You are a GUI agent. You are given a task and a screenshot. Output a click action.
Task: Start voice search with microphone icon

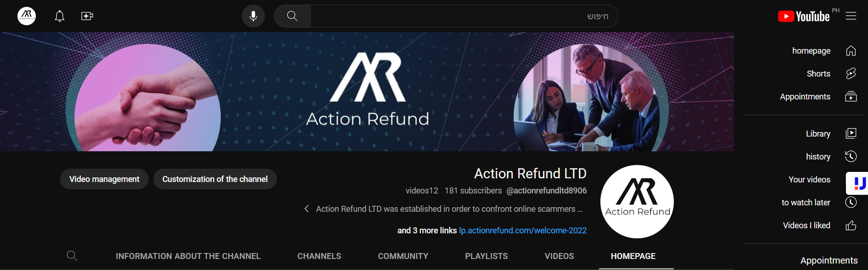click(x=253, y=16)
